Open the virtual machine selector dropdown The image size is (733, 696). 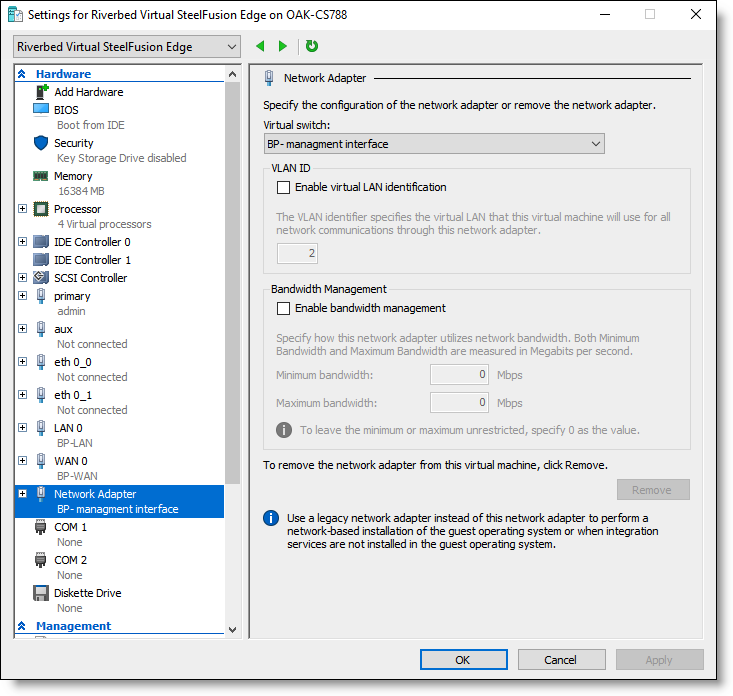coord(127,47)
